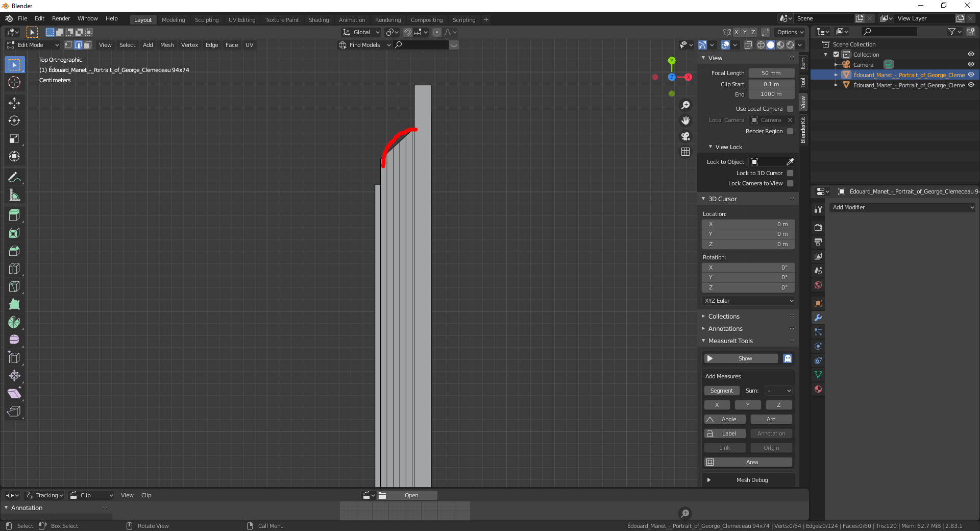Viewport: 980px width, 531px height.
Task: Select the Rip Region tool
Action: coord(14,412)
